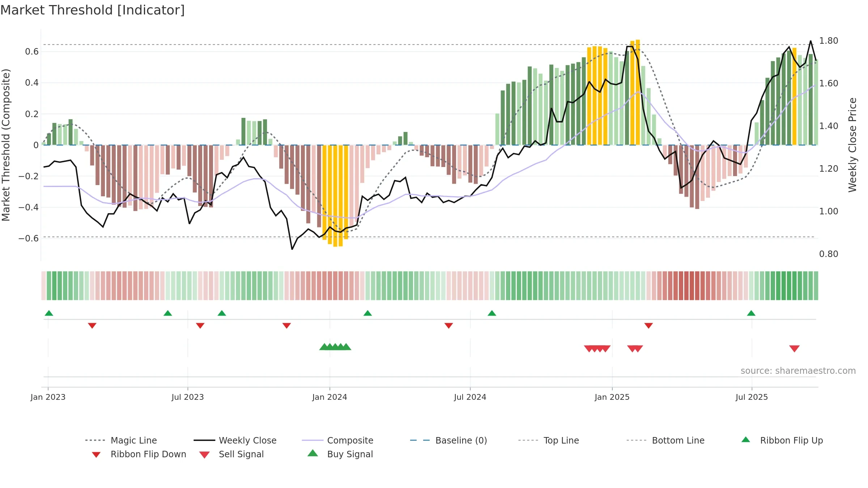Click the green Buy Signal legend triangle
868x488 pixels.
click(x=312, y=453)
